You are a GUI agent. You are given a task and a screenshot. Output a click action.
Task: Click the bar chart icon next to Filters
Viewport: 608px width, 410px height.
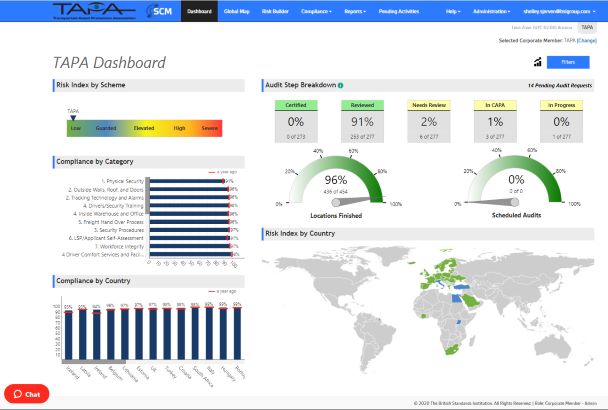[x=539, y=62]
